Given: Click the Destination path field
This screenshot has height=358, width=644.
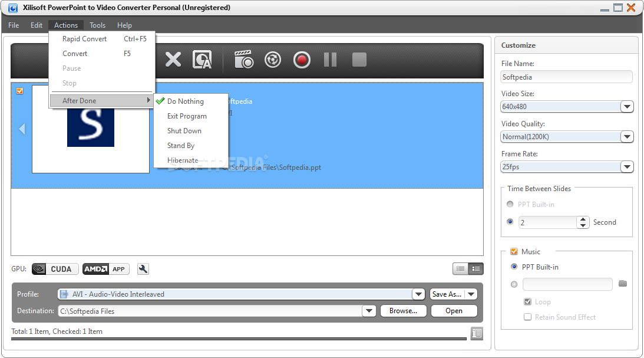Looking at the screenshot, I should point(210,311).
